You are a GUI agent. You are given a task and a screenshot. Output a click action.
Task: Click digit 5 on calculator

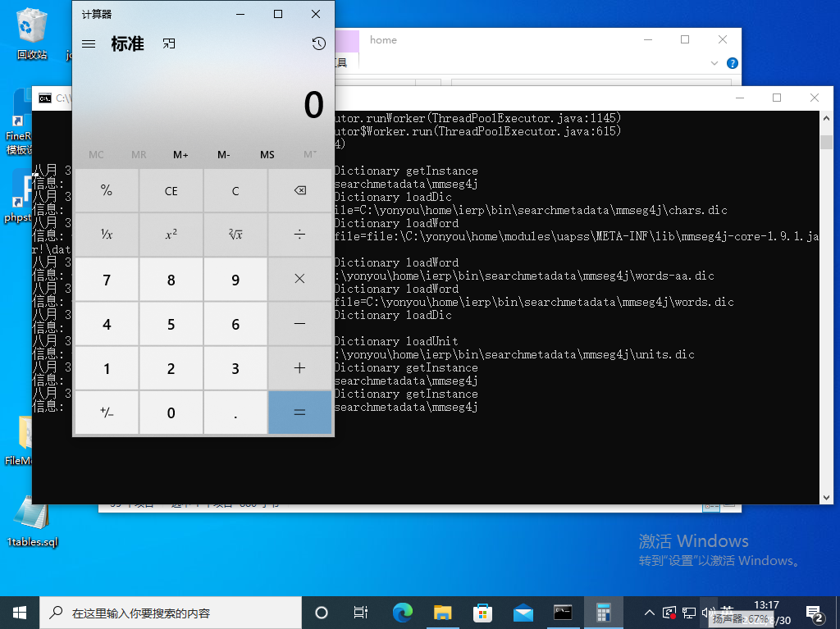pos(171,324)
